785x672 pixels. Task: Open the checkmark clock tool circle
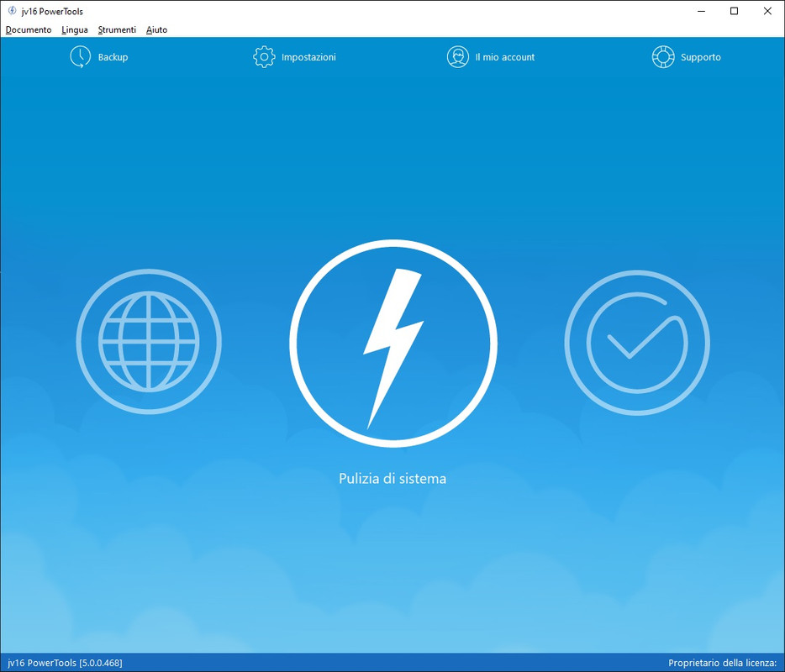[x=637, y=343]
